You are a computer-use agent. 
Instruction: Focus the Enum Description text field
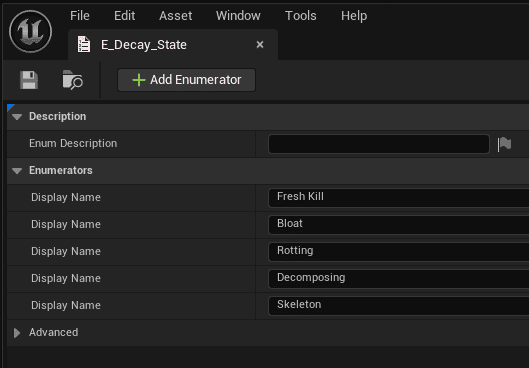379,144
